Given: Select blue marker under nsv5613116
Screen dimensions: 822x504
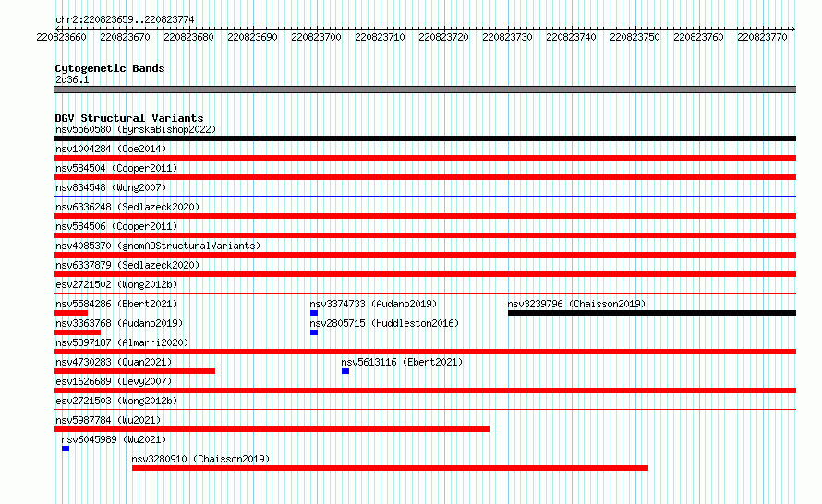Looking at the screenshot, I should coord(345,371).
